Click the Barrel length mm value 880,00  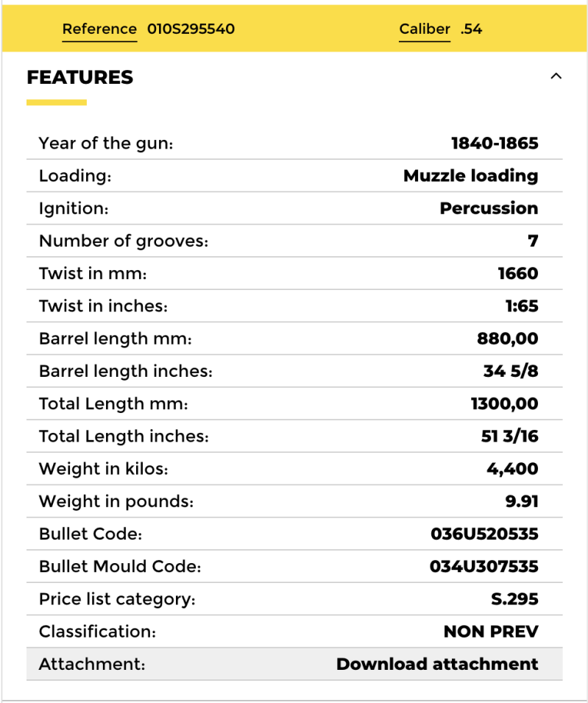click(x=508, y=339)
